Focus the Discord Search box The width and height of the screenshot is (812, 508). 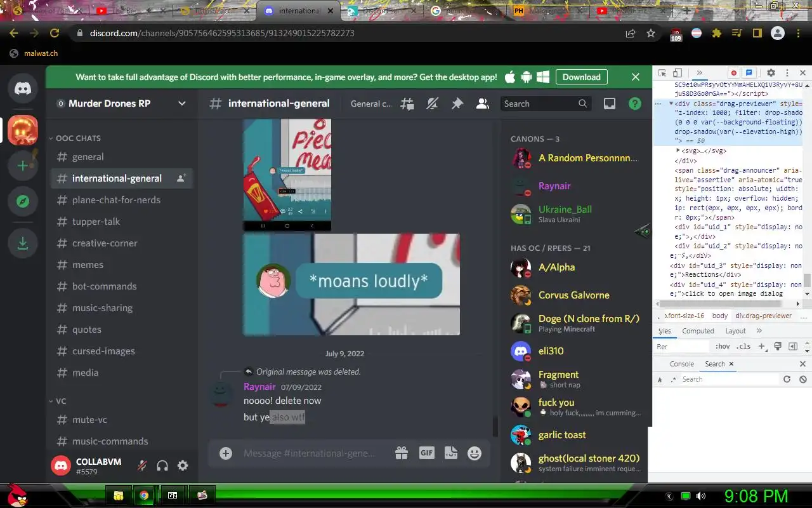546,104
